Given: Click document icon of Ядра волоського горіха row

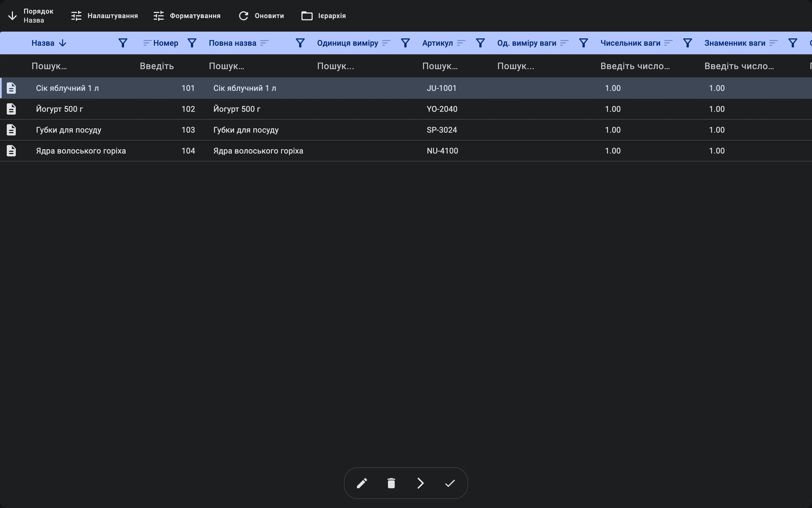Looking at the screenshot, I should coord(11,150).
